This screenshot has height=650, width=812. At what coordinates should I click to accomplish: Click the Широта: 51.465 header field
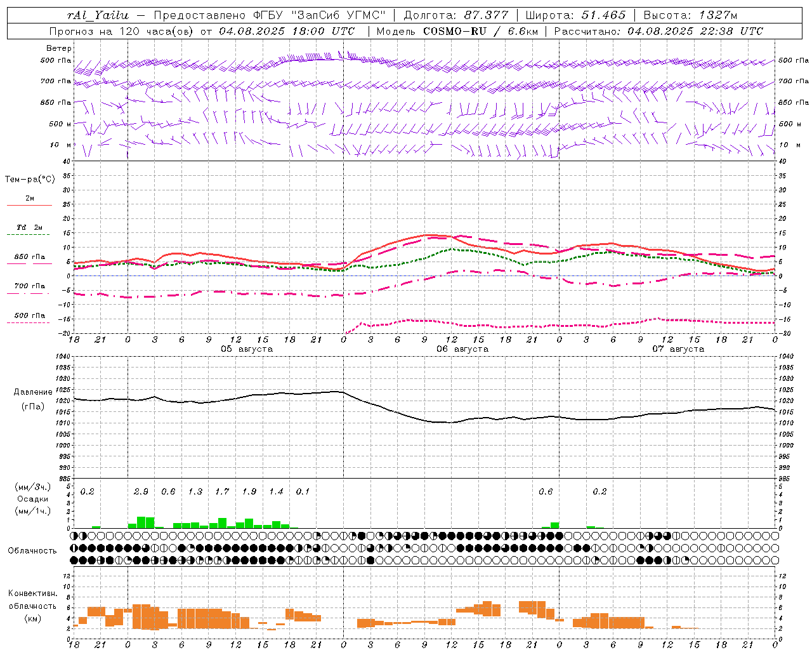576,15
